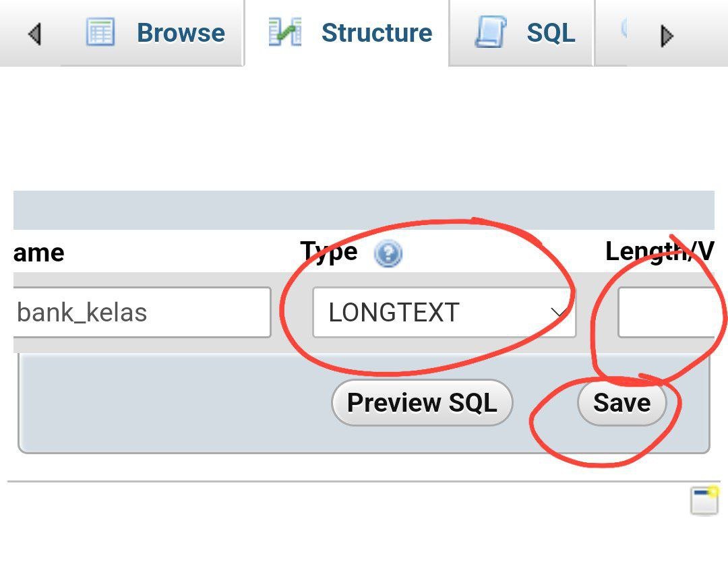
Task: Click the Save button
Action: [621, 403]
